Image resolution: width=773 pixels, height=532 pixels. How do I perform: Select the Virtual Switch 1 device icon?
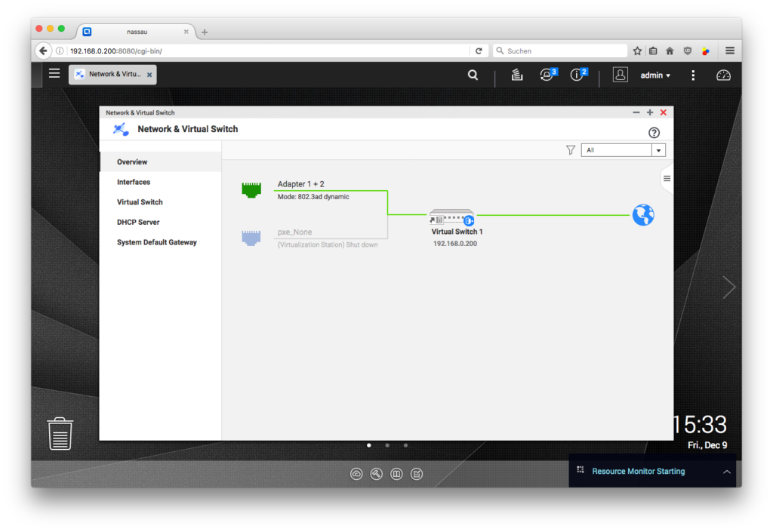coord(452,218)
